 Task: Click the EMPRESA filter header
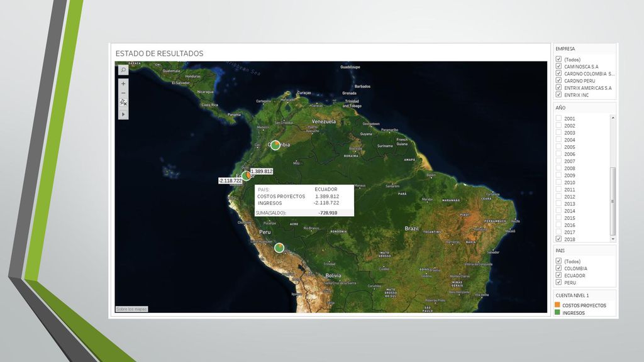coord(565,49)
